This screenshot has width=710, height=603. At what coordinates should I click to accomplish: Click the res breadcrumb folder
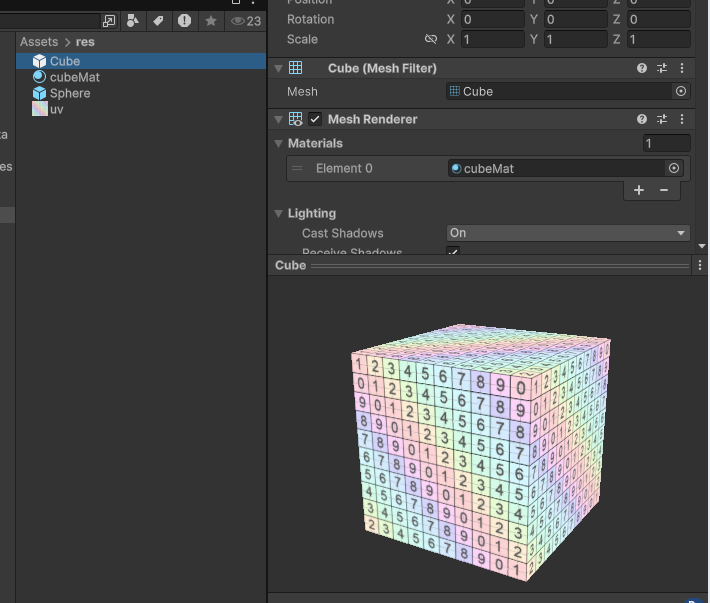tap(85, 42)
